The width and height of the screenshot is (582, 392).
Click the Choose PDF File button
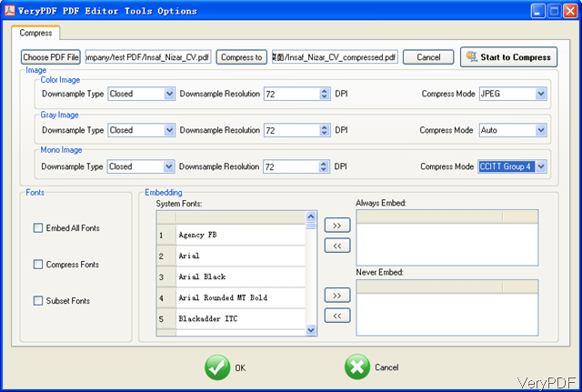coord(51,57)
